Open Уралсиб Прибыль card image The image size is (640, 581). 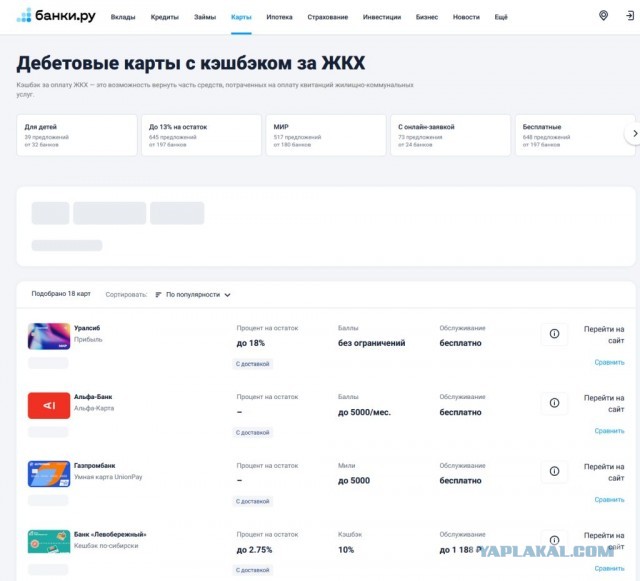pyautogui.click(x=49, y=336)
